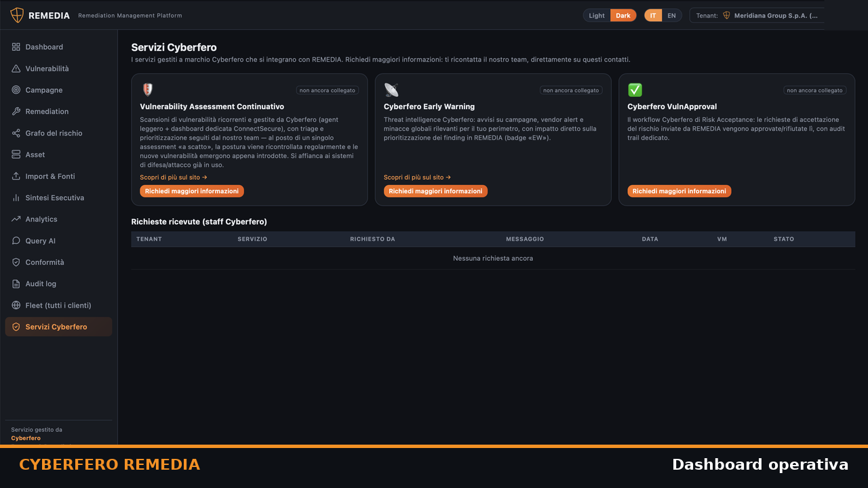Select Asset in the sidebar
This screenshot has height=488, width=868.
[x=58, y=155]
